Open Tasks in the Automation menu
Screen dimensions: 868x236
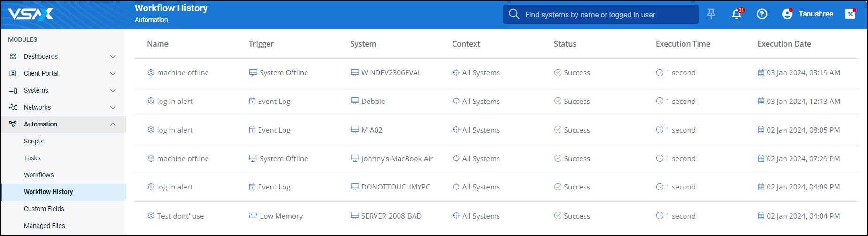tap(32, 158)
